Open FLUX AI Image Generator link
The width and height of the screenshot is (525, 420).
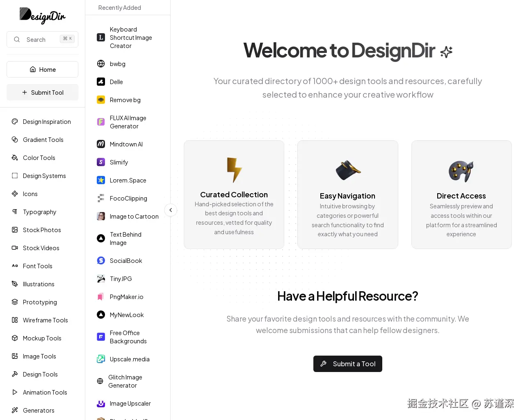point(128,122)
